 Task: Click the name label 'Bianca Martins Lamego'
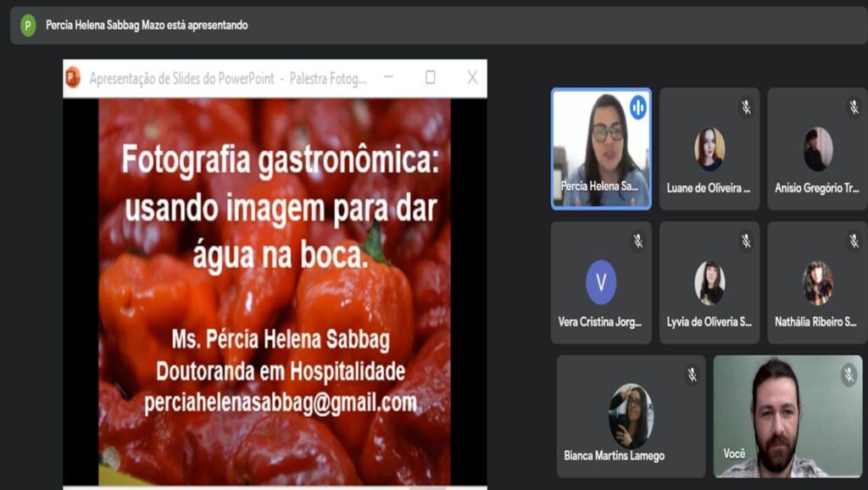click(x=615, y=456)
